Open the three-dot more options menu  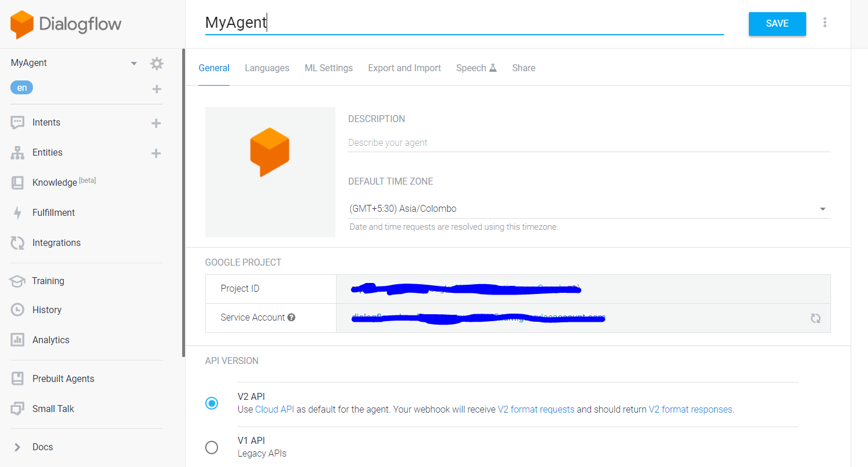pos(825,23)
